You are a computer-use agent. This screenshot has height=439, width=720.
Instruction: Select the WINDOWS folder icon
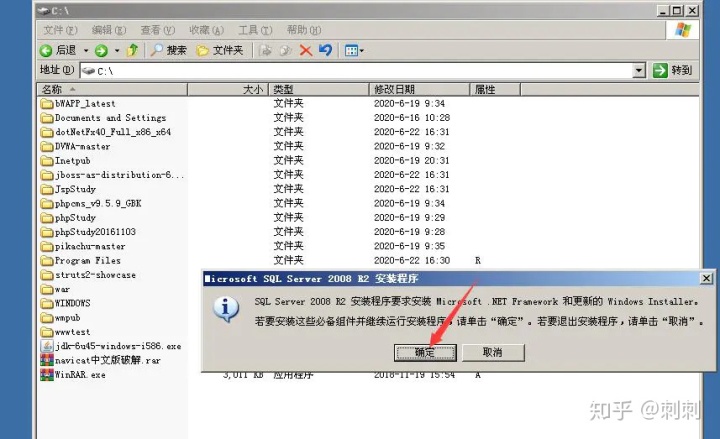47,304
